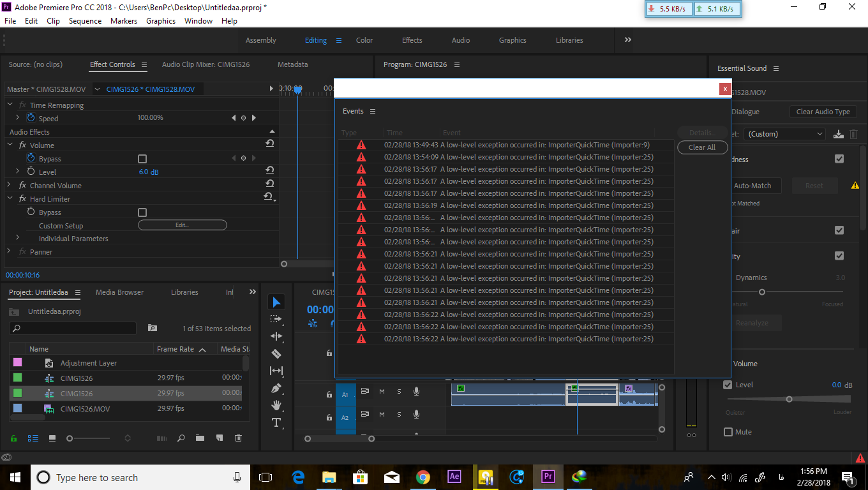Collapse the Volume effect

(x=10, y=145)
